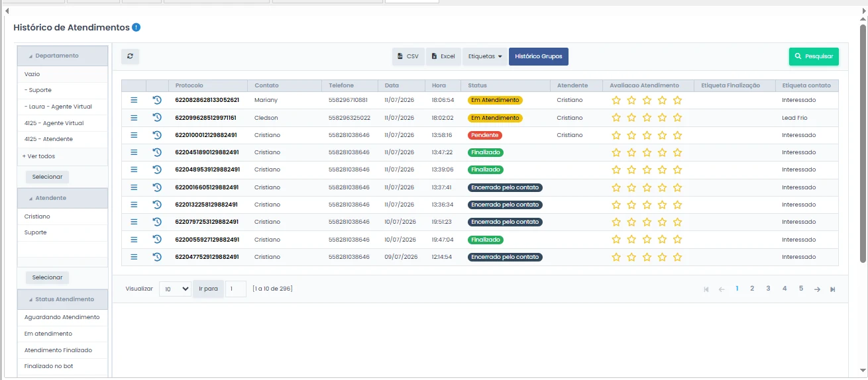Click the page number input field
This screenshot has width=868, height=380.
(236, 289)
